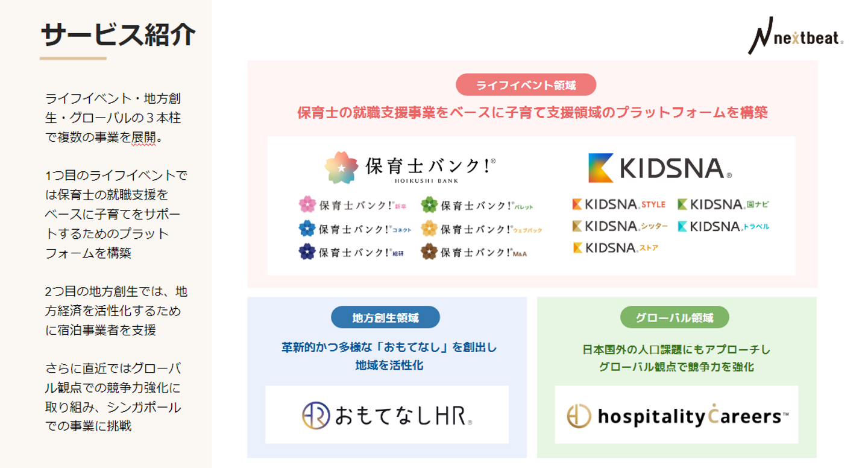Click the blue 保育士バンク! コネクト flower icon
Viewport: 868px width, 468px height.
point(307,228)
